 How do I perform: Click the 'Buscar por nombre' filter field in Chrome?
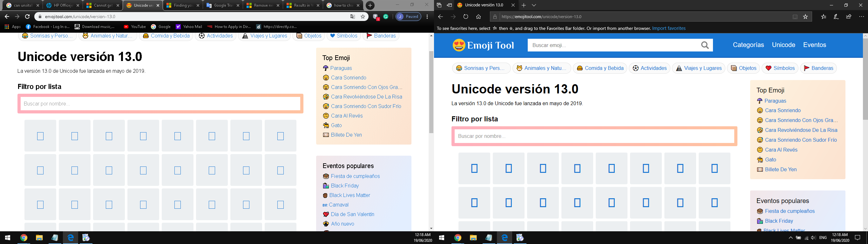coord(160,104)
